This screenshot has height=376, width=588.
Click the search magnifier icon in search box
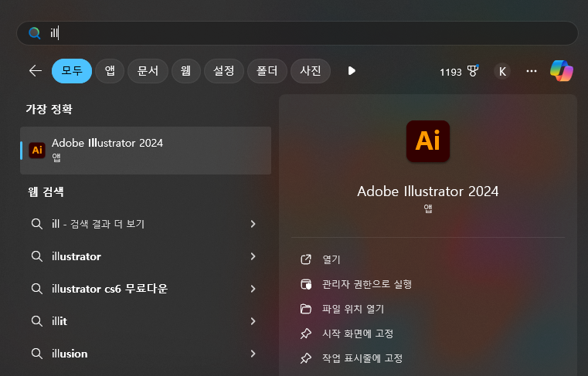tap(35, 33)
